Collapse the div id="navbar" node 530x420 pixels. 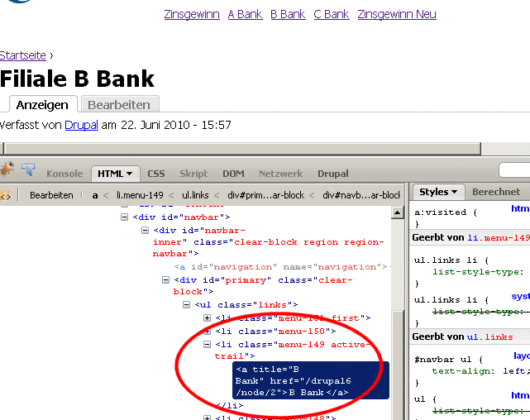(x=125, y=217)
